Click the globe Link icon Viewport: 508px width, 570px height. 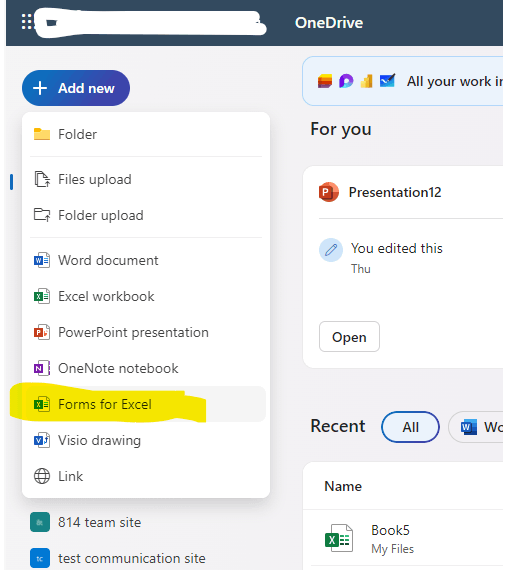point(42,476)
